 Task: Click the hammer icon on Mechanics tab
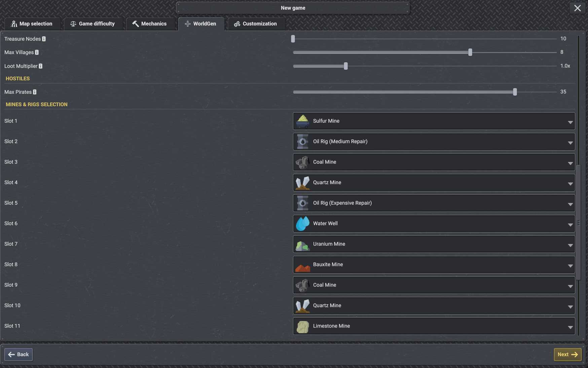pos(136,24)
